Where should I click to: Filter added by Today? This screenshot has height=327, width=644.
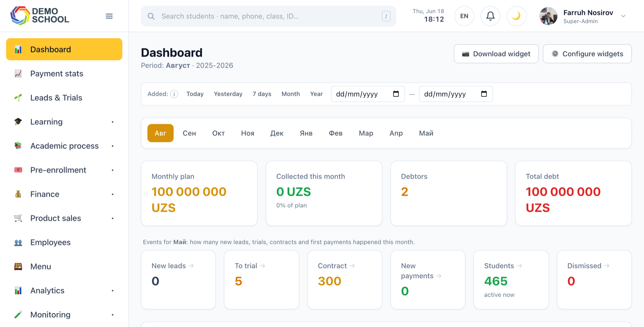195,94
